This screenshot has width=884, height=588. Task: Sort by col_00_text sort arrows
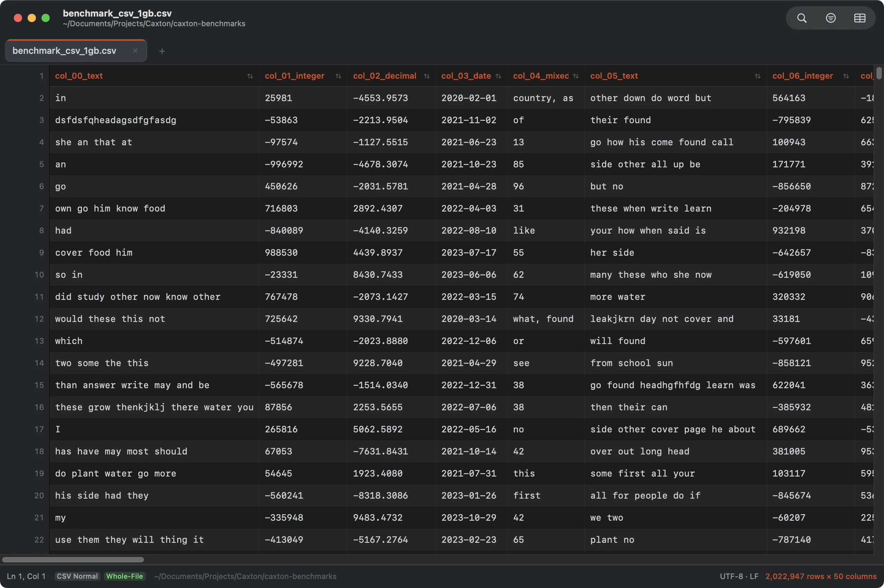tap(250, 76)
